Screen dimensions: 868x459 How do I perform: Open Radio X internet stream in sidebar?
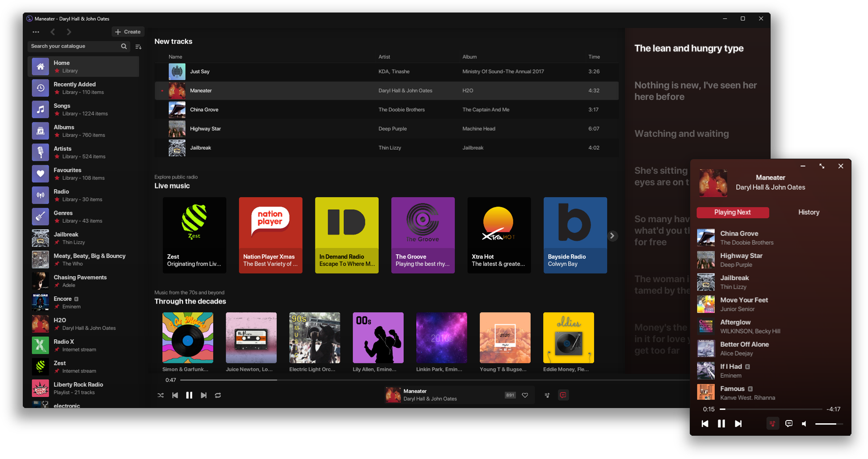(x=83, y=345)
